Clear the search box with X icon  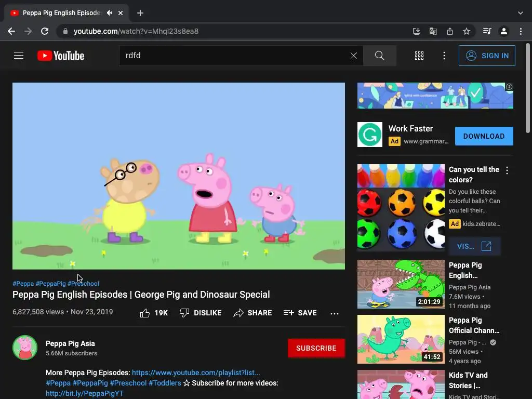coord(353,56)
